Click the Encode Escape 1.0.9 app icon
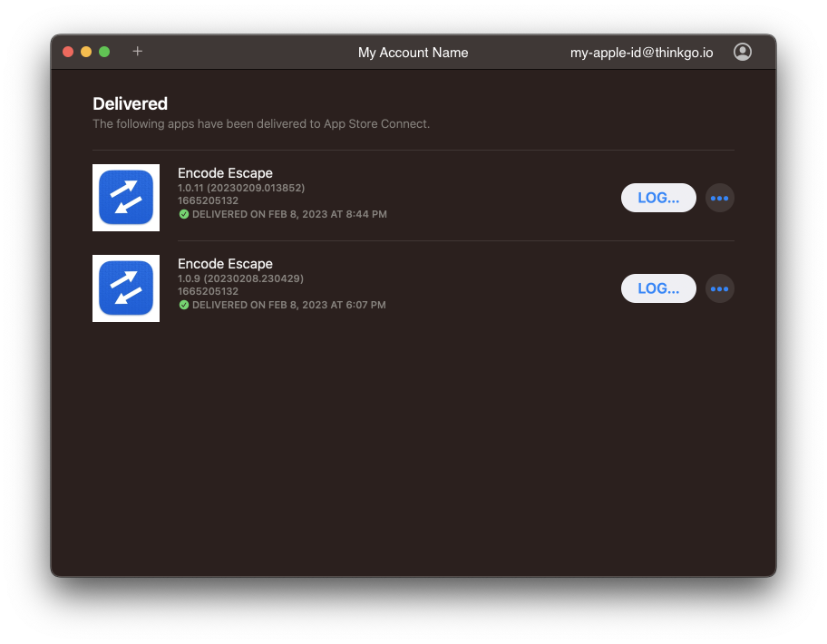 click(x=126, y=288)
